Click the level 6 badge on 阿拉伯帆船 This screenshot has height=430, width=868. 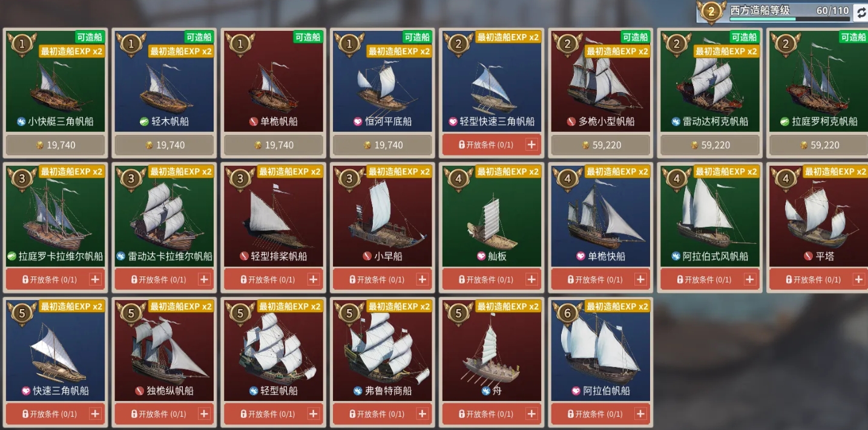[567, 314]
